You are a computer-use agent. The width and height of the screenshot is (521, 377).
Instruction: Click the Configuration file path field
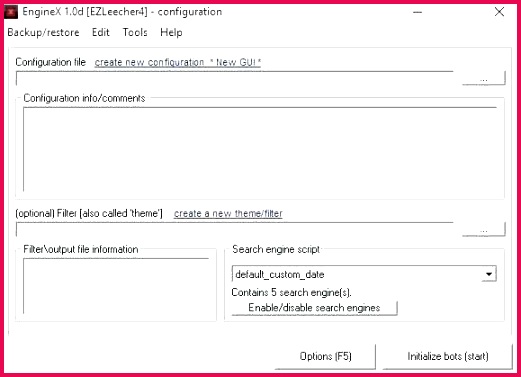tap(235, 78)
